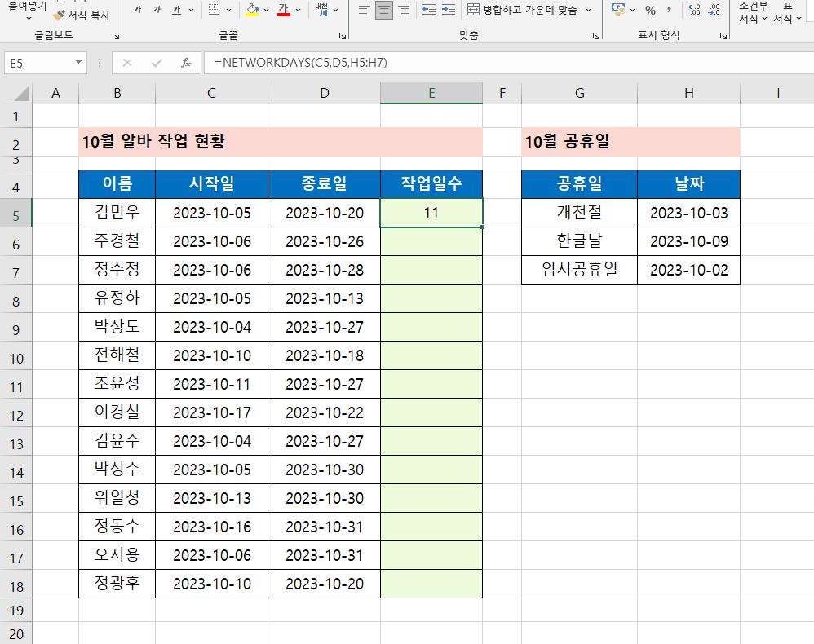The height and width of the screenshot is (644, 814).
Task: Click the phonetic guide (내천) icon
Action: click(x=322, y=9)
